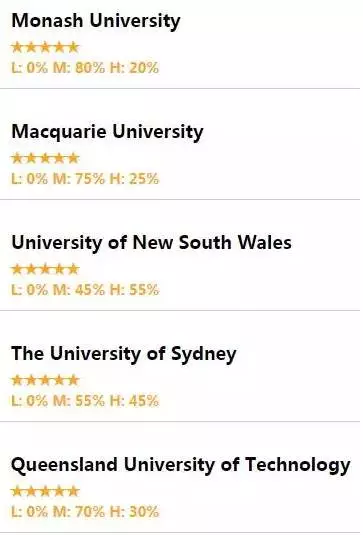Select Queensland University of Technology
The height and width of the screenshot is (535, 363).
click(180, 465)
